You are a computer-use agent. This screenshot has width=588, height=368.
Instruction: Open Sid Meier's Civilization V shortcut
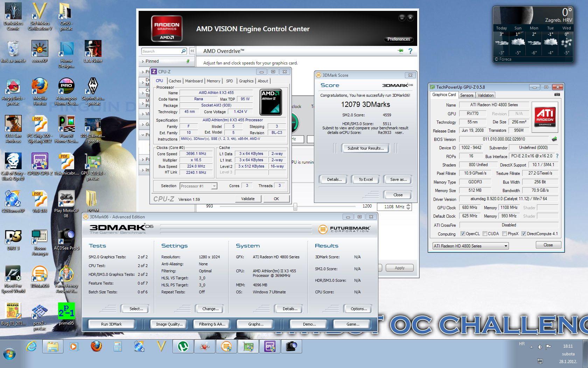40,16
